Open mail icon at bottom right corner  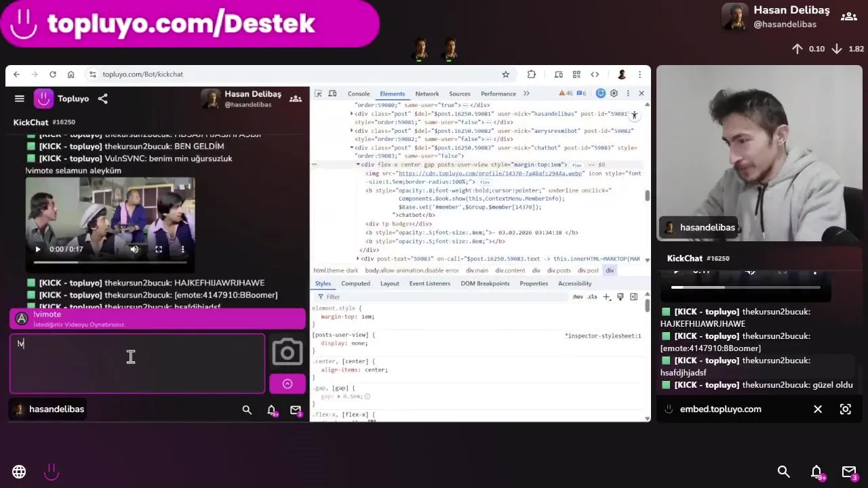[x=849, y=472]
